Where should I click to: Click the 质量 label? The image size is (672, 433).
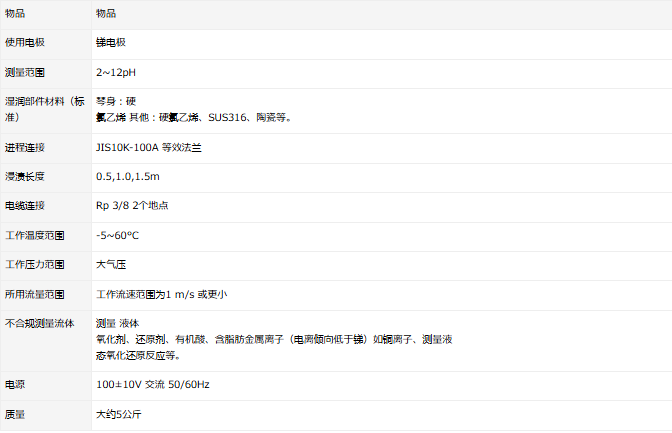tap(15, 415)
